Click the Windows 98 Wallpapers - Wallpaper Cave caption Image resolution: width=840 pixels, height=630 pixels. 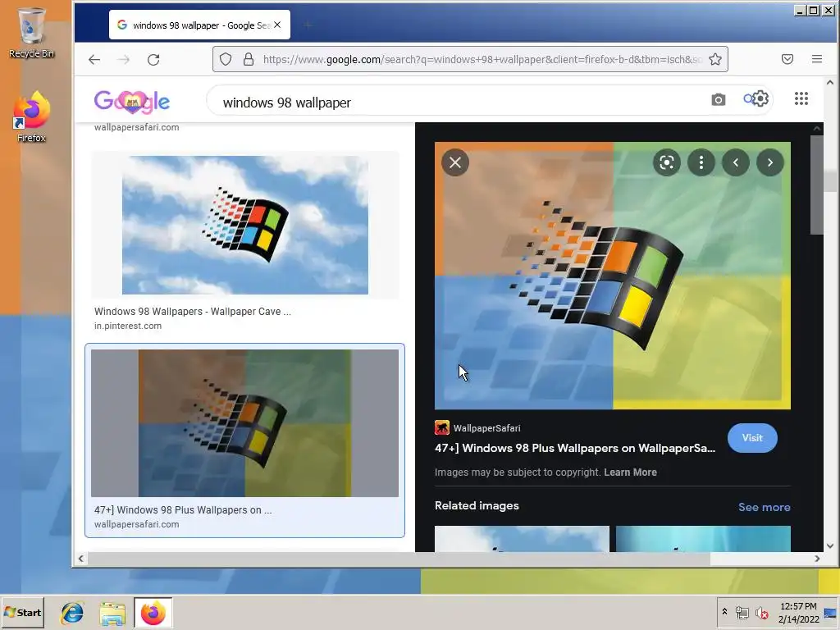coord(192,311)
